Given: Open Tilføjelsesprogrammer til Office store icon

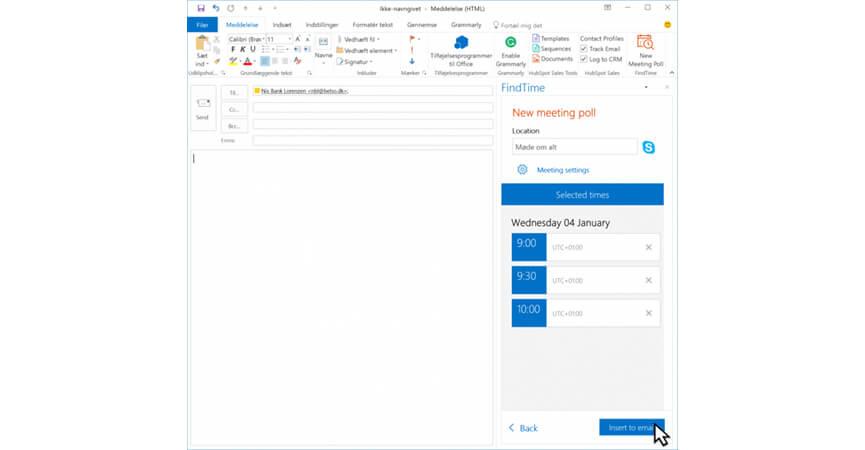Looking at the screenshot, I should coord(461,43).
